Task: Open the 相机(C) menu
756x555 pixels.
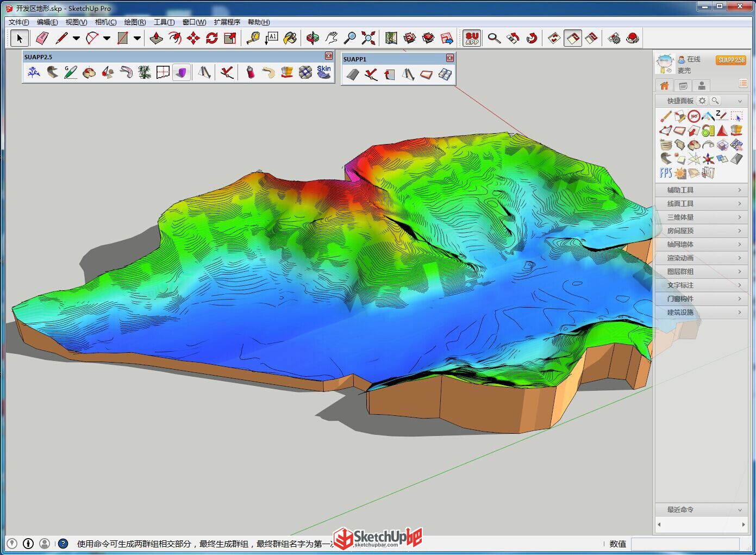Action: pos(105,22)
